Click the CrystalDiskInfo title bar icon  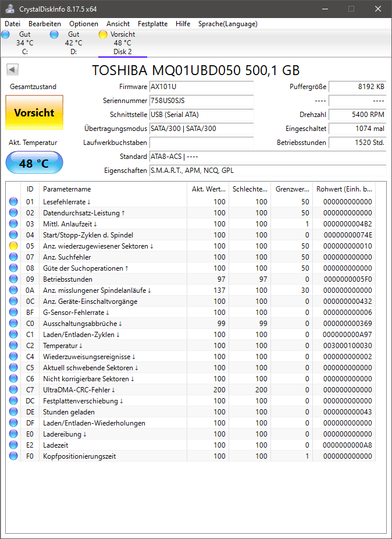click(10, 9)
